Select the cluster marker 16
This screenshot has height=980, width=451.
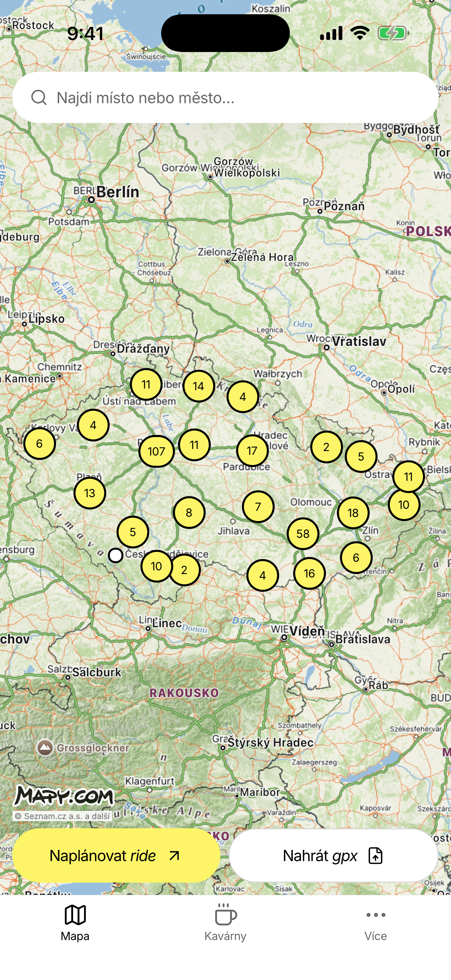309,573
